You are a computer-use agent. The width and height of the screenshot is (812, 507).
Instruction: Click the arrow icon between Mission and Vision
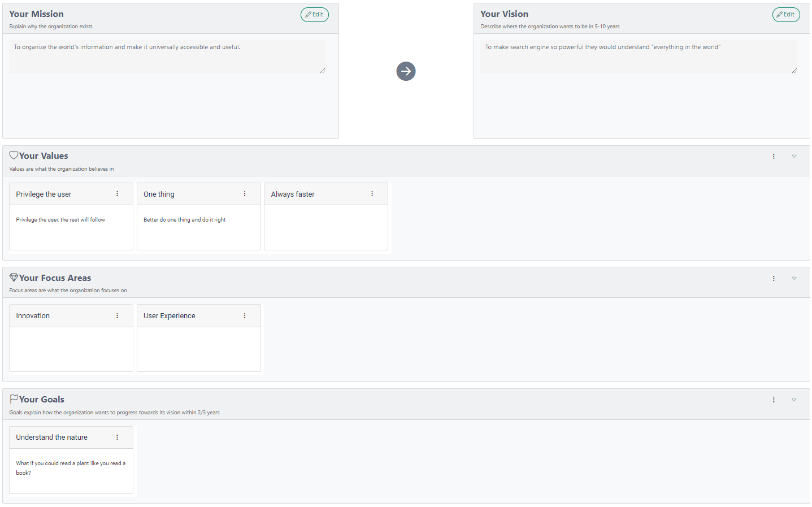(406, 71)
